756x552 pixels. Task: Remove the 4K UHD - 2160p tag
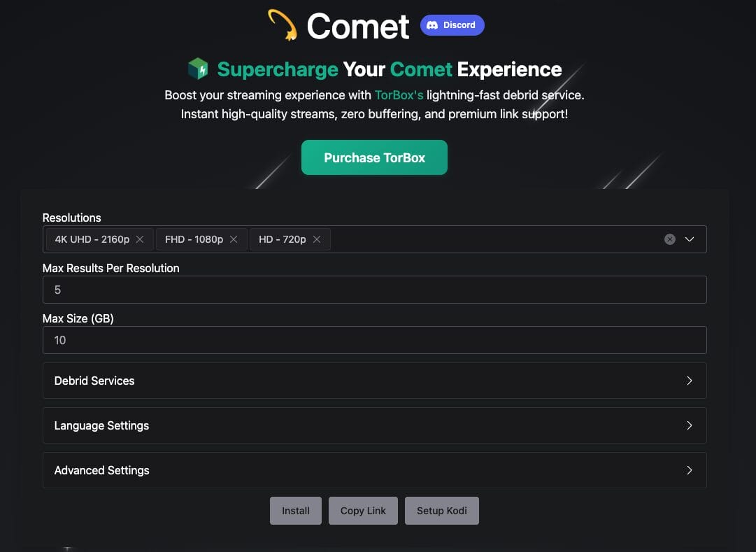tap(140, 239)
